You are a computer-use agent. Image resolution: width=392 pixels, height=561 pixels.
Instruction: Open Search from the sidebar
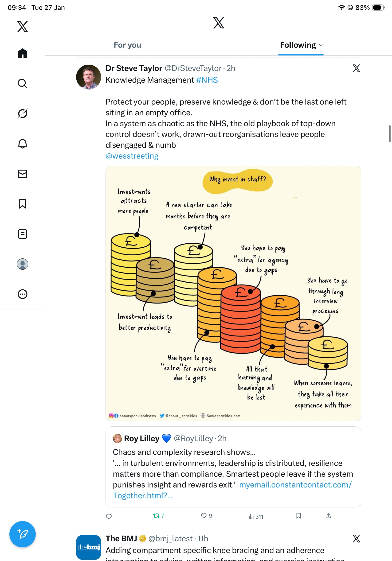pyautogui.click(x=23, y=84)
